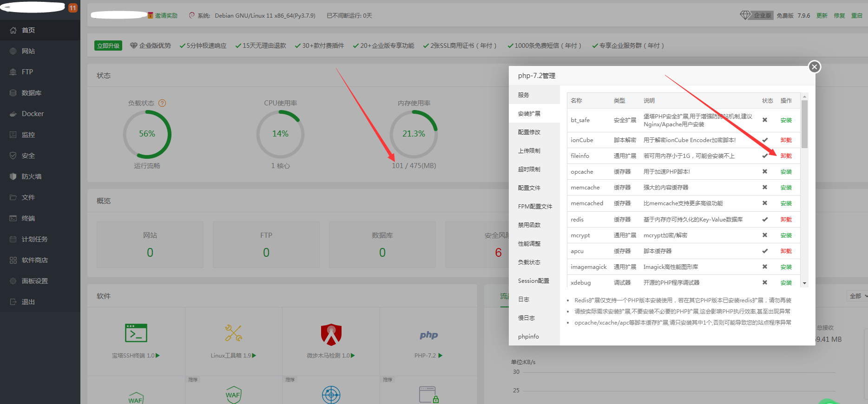The height and width of the screenshot is (404, 868).
Task: Click the orange notification badge 11
Action: coord(72,8)
